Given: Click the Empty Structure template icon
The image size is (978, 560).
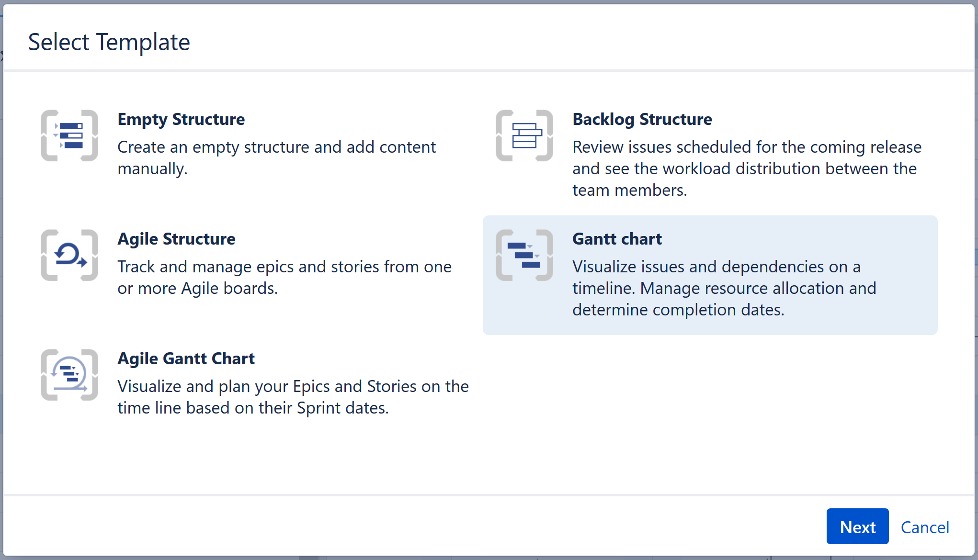Looking at the screenshot, I should coord(70,135).
